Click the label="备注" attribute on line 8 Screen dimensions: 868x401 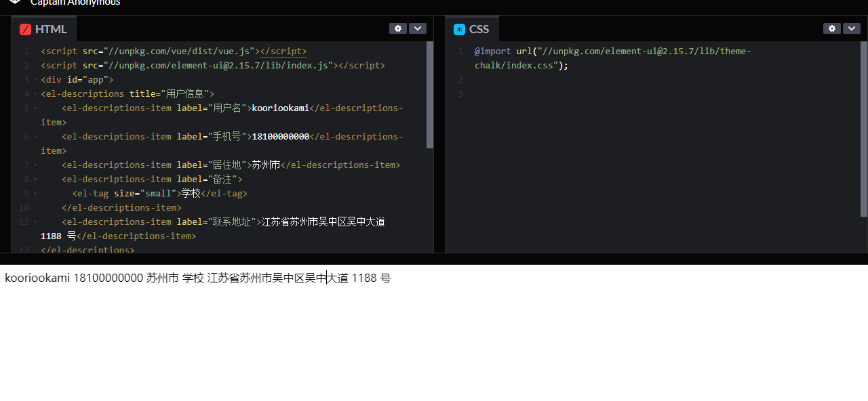pyautogui.click(x=207, y=180)
